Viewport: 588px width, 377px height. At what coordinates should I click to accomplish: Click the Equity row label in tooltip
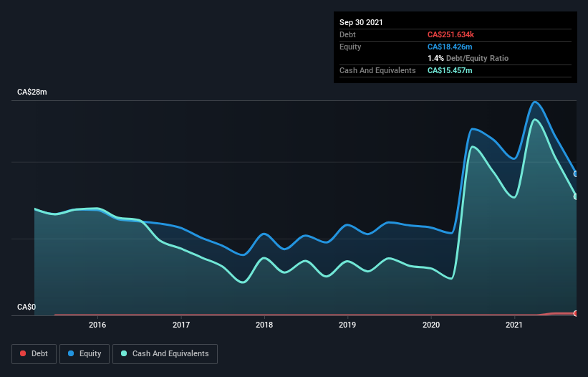(350, 47)
